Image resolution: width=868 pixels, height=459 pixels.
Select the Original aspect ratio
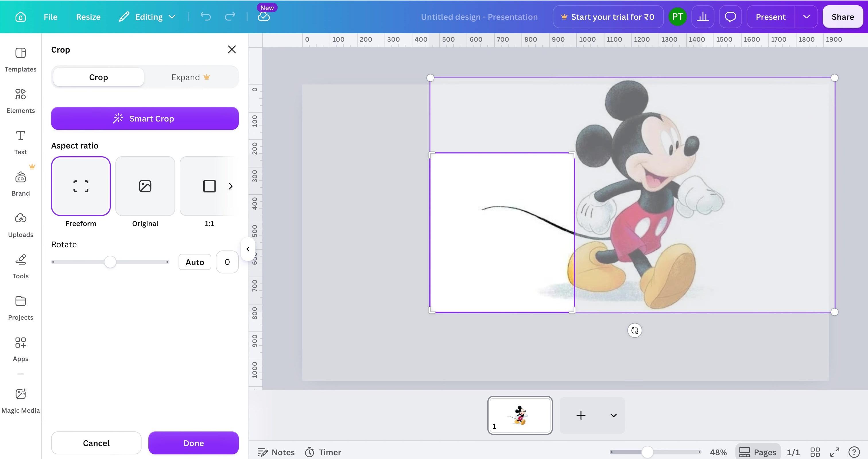click(x=145, y=186)
